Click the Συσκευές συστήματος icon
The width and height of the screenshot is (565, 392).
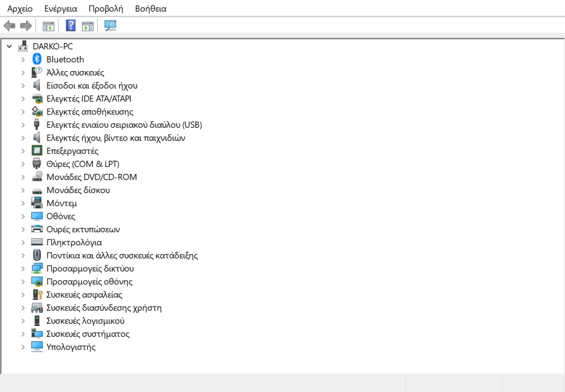37,333
